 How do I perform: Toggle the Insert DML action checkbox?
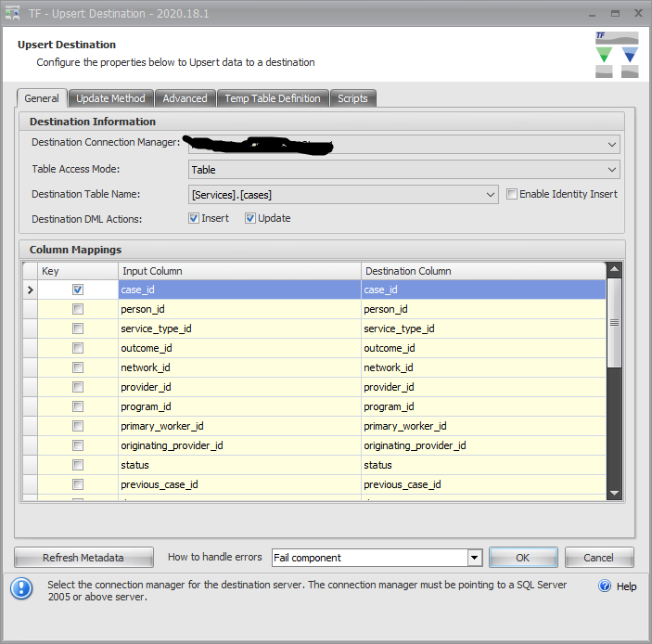(194, 218)
